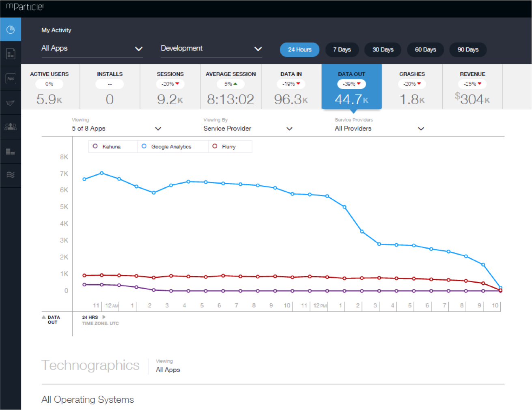The width and height of the screenshot is (532, 410).
Task: Open the App section in sidebar
Action: (11, 78)
